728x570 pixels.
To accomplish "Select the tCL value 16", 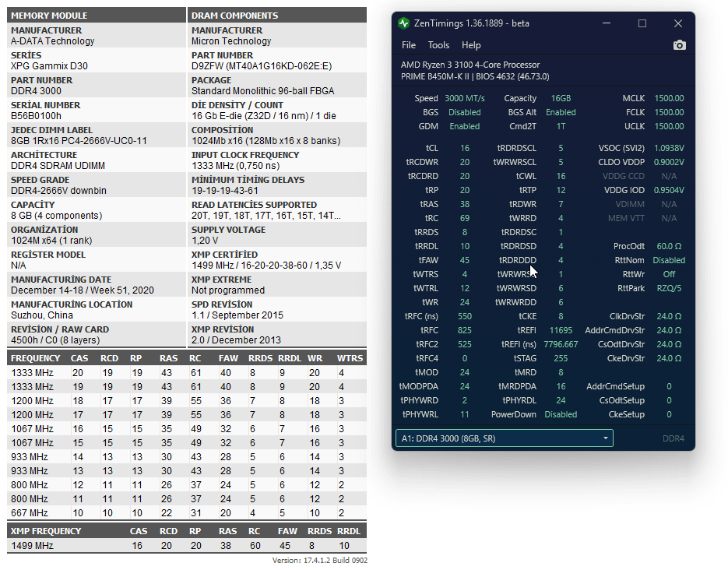I will tap(465, 148).
